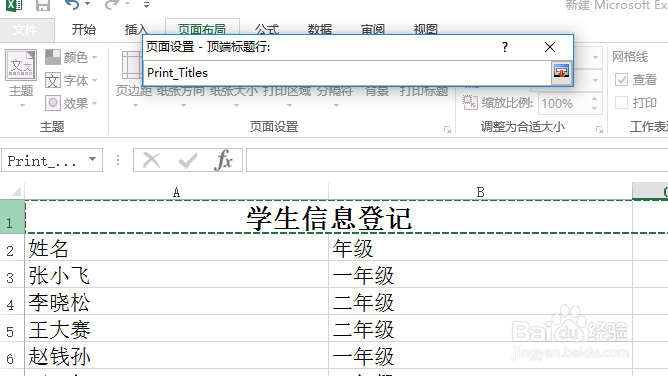
Task: Click the Select All corner triangle
Action: pos(15,191)
